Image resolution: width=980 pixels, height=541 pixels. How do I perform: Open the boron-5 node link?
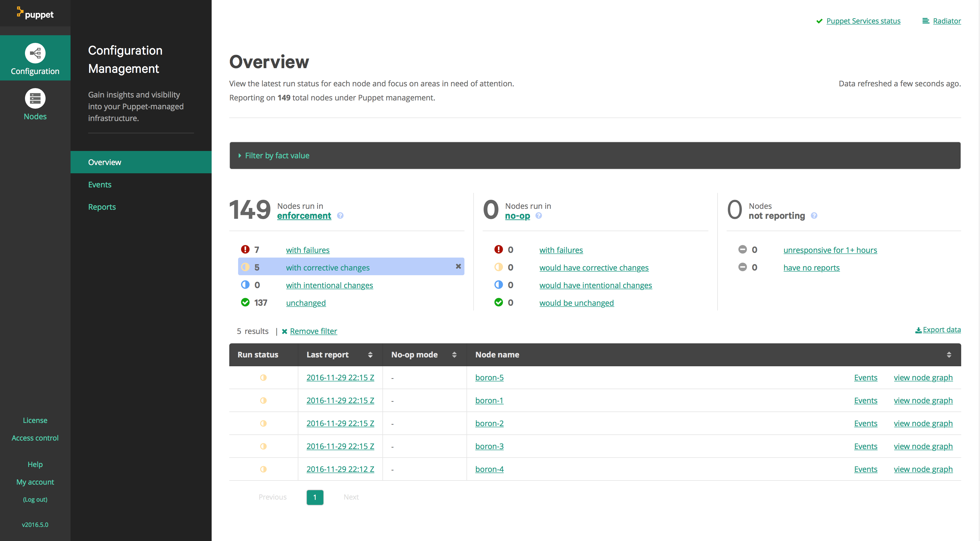[x=489, y=377]
